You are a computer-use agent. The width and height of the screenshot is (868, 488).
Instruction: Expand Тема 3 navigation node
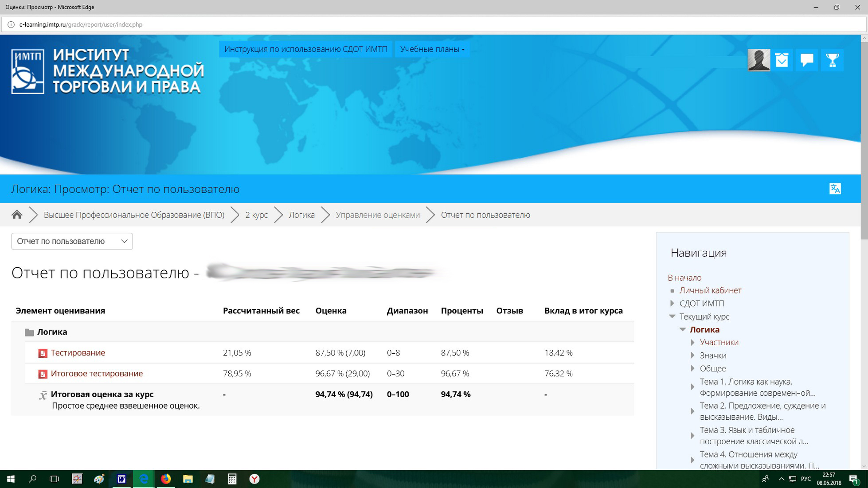point(692,436)
